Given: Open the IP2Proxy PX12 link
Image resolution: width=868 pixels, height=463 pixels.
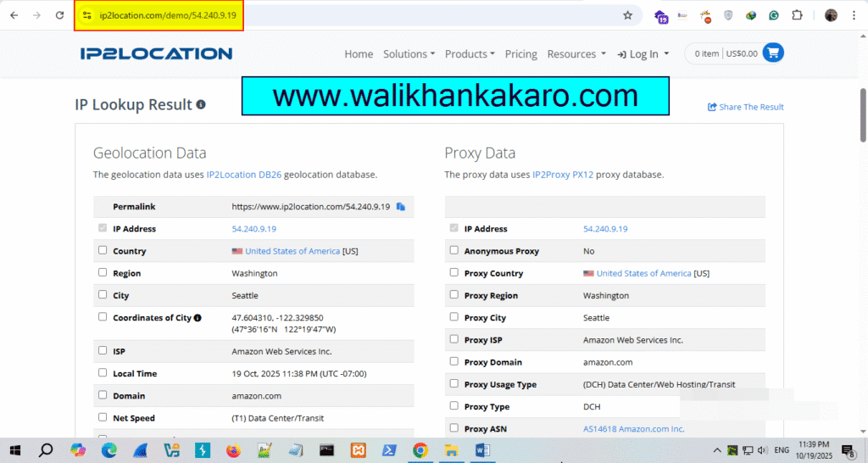Looking at the screenshot, I should (x=563, y=175).
